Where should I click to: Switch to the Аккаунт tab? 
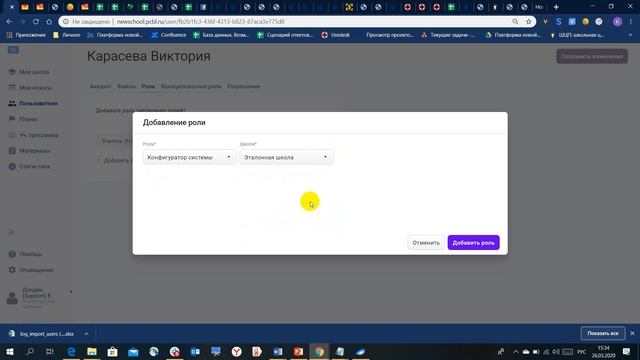100,87
